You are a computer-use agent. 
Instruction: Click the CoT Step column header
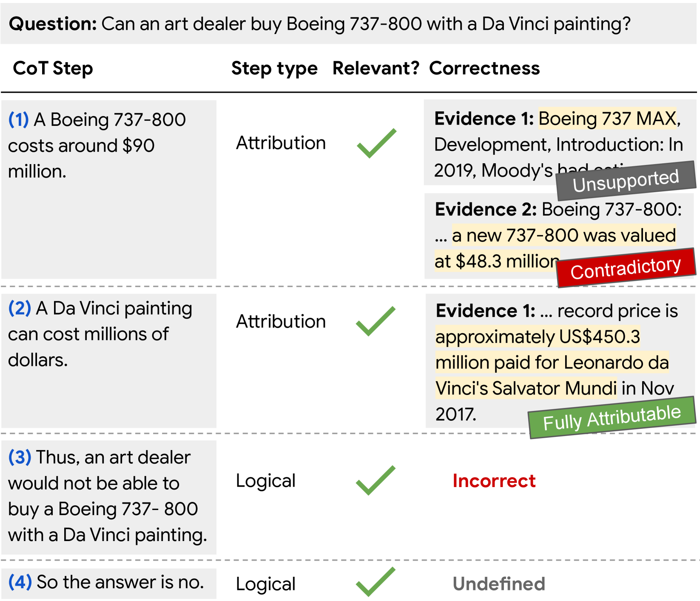coord(53,68)
